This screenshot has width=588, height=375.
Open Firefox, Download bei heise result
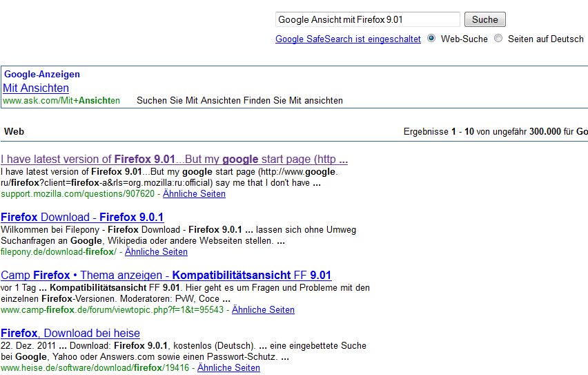[x=70, y=334]
